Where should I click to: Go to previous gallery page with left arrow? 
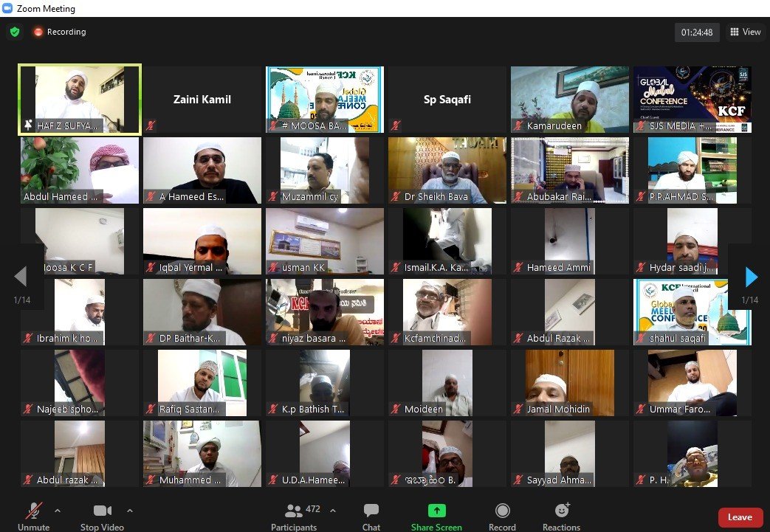tap(20, 277)
